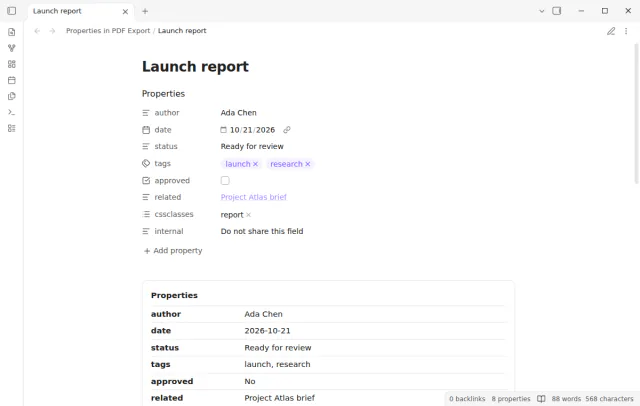This screenshot has height=406, width=640.
Task: Click the 88 words count
Action: coord(566,399)
